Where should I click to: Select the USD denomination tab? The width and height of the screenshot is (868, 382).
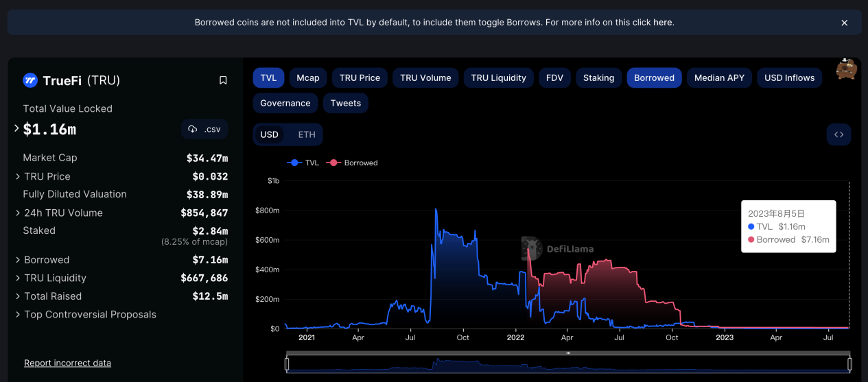[269, 134]
